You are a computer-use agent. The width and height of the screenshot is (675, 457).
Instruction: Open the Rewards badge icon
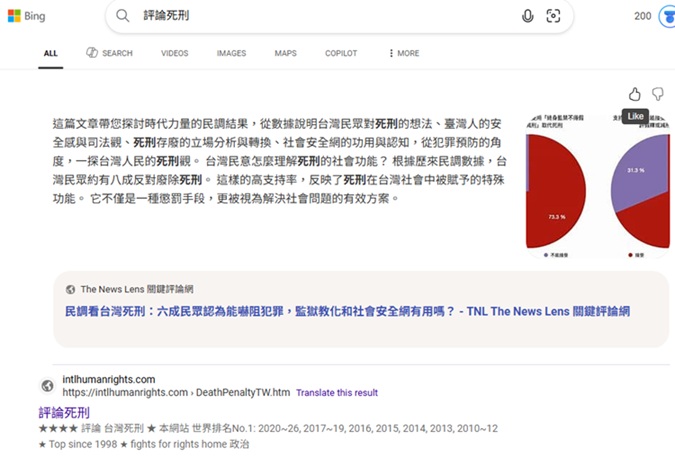(667, 16)
